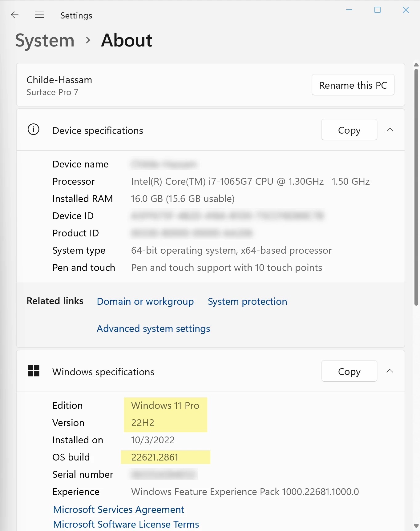Collapse the Windows specifications section

(x=390, y=371)
